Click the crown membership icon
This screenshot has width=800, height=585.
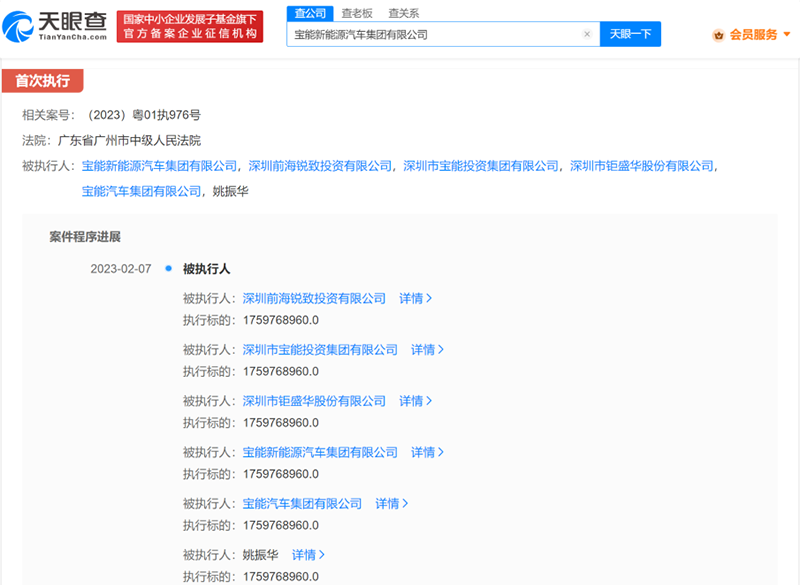click(718, 35)
